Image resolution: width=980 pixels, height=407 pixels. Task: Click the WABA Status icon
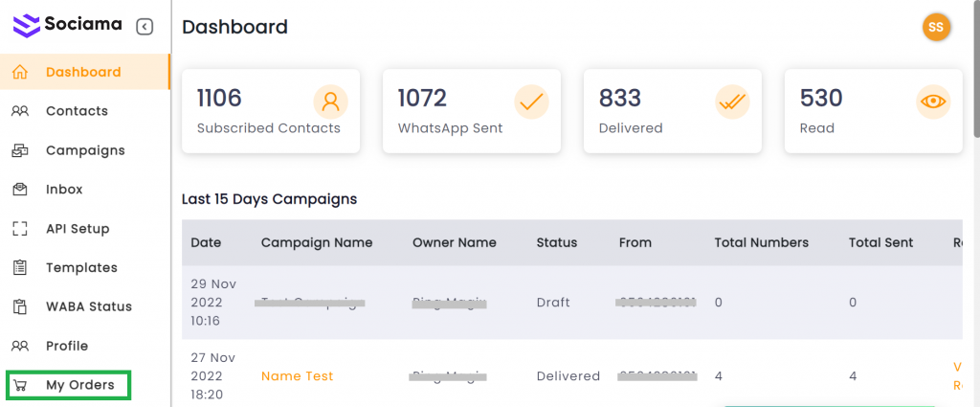[x=20, y=307]
